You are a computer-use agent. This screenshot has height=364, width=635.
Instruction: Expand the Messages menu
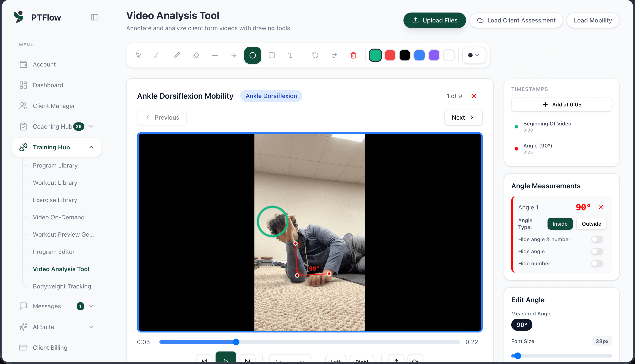click(x=91, y=306)
